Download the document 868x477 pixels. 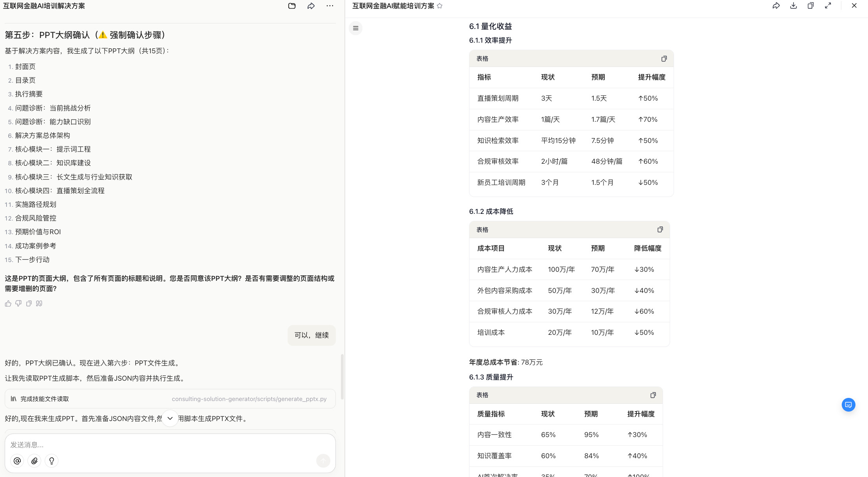pos(794,6)
